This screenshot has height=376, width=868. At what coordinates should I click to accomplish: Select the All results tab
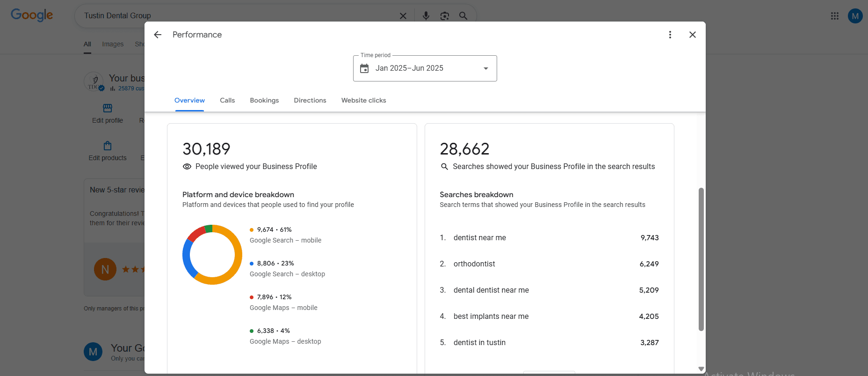[x=87, y=44]
